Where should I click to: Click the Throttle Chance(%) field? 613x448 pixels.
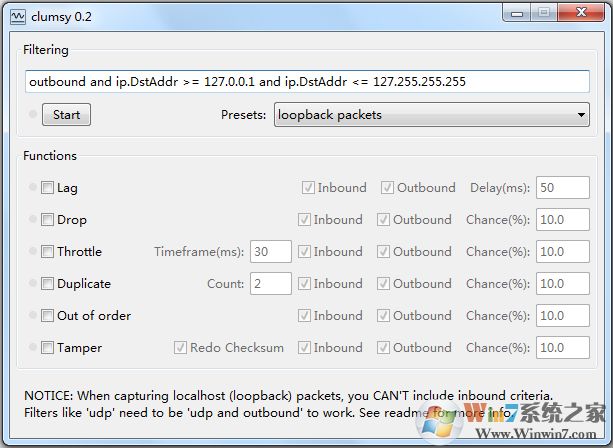(563, 251)
